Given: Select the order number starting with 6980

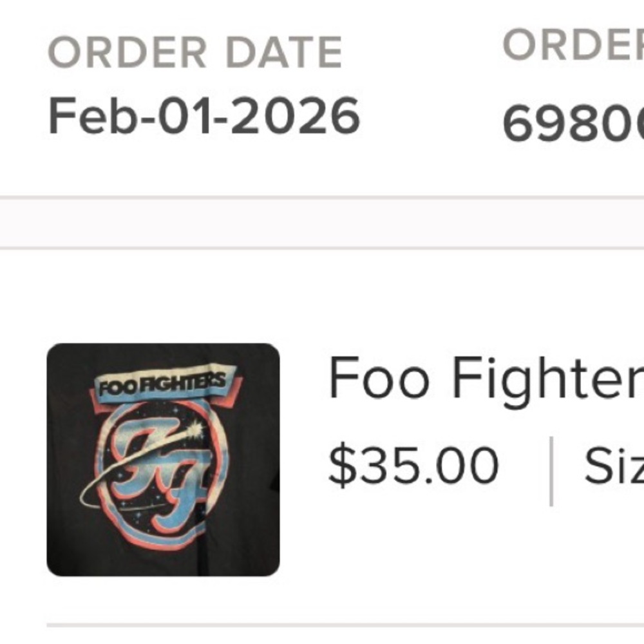Looking at the screenshot, I should (573, 124).
